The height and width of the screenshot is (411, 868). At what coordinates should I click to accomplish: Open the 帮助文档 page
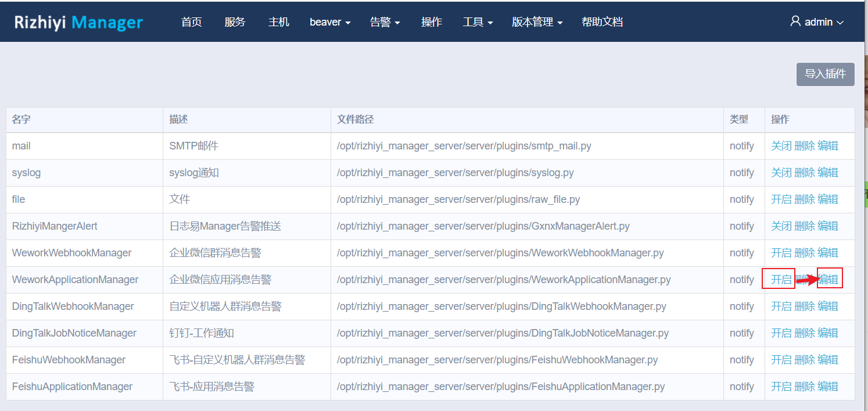pos(602,22)
